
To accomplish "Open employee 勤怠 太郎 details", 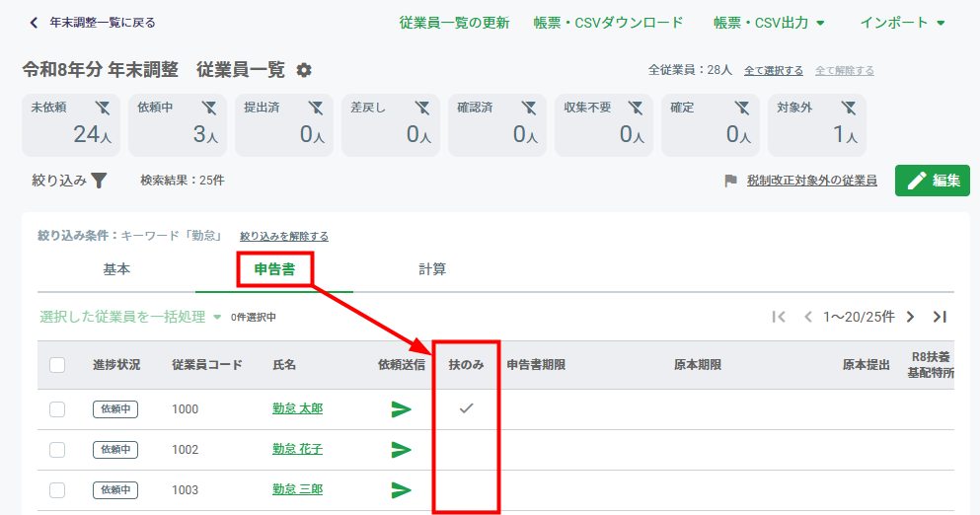I will 297,408.
